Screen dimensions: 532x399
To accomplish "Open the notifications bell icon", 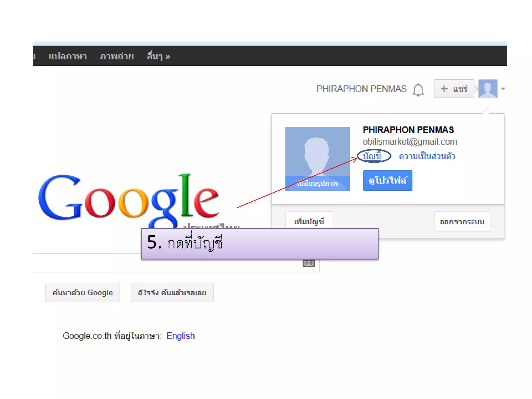I will pos(418,90).
